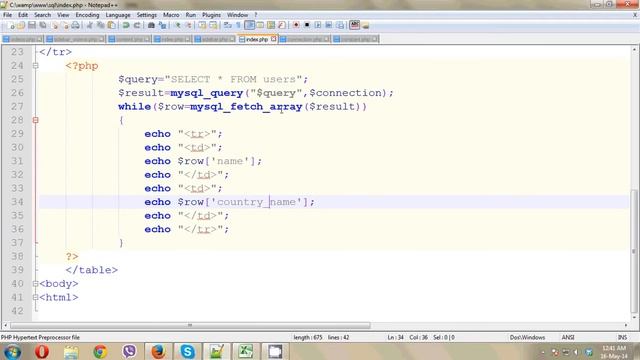
Task: Open Find using the binoculars icon
Action: point(151,25)
